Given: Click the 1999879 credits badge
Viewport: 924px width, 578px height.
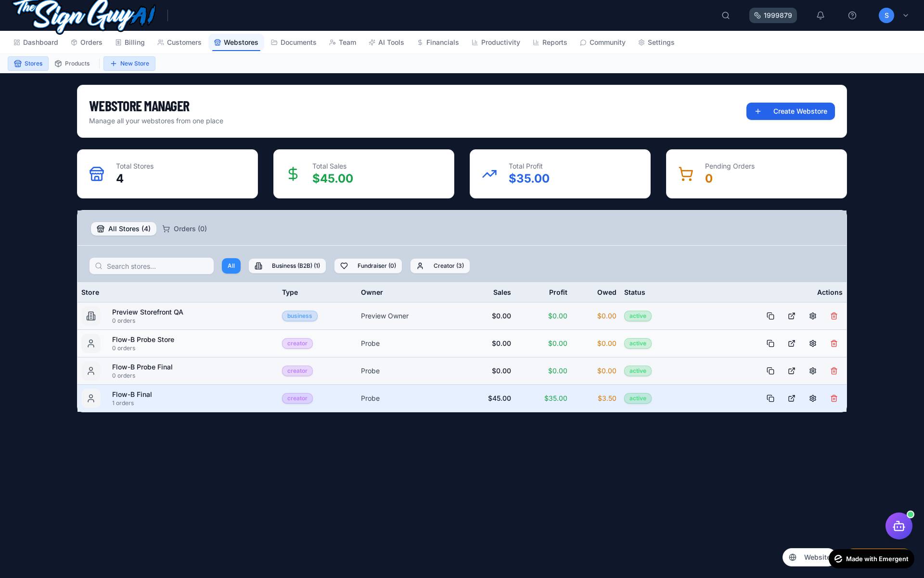Looking at the screenshot, I should pos(773,15).
